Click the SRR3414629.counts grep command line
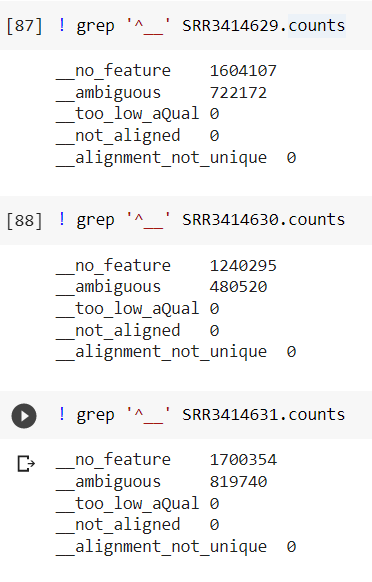This screenshot has height=582, width=372. click(x=202, y=26)
